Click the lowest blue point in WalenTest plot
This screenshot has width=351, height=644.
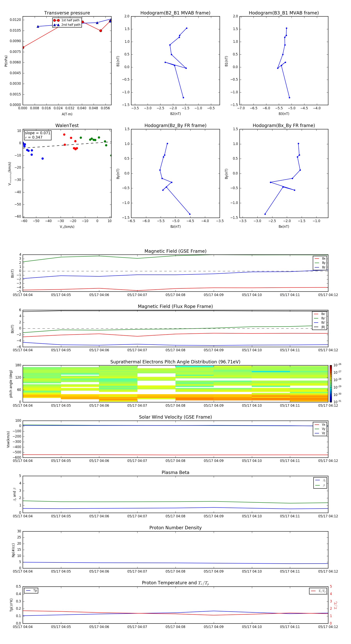click(43, 158)
